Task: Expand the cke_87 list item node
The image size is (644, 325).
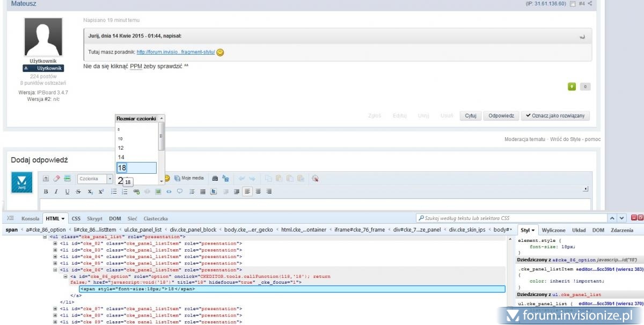Action: (x=55, y=309)
